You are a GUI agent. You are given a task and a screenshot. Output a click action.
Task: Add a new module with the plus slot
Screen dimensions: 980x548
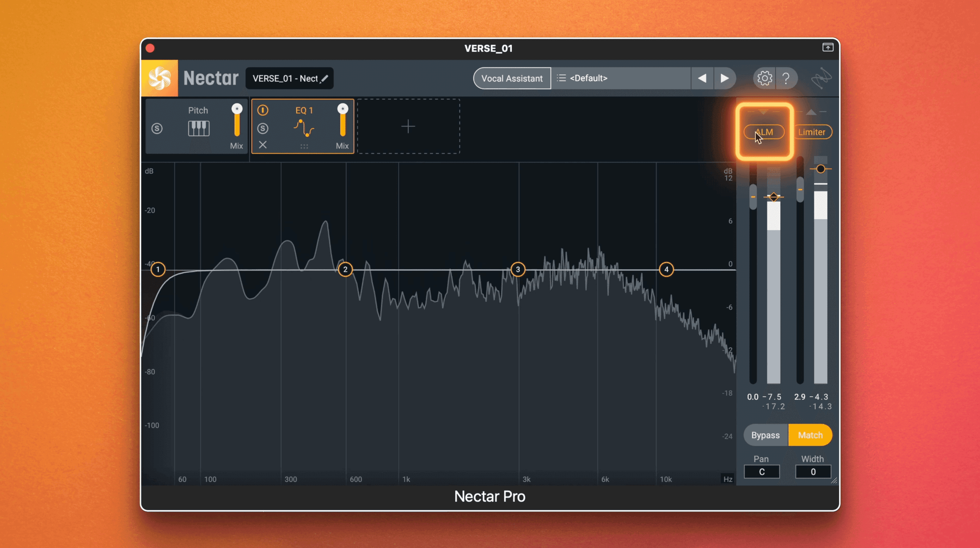(408, 126)
